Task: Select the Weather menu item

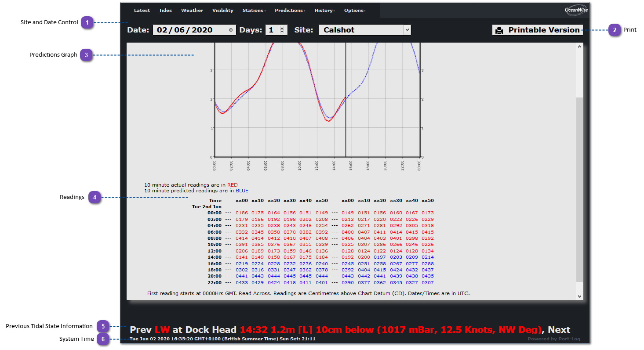Action: (x=192, y=11)
